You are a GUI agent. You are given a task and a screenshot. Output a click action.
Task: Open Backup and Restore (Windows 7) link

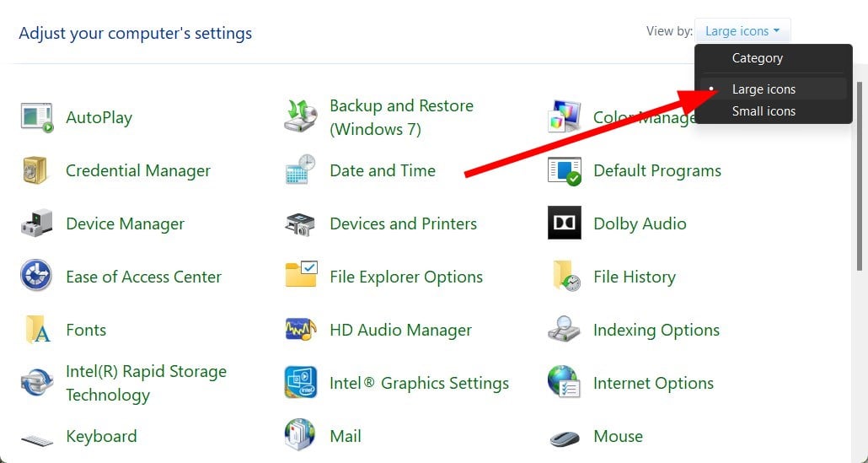tap(401, 117)
